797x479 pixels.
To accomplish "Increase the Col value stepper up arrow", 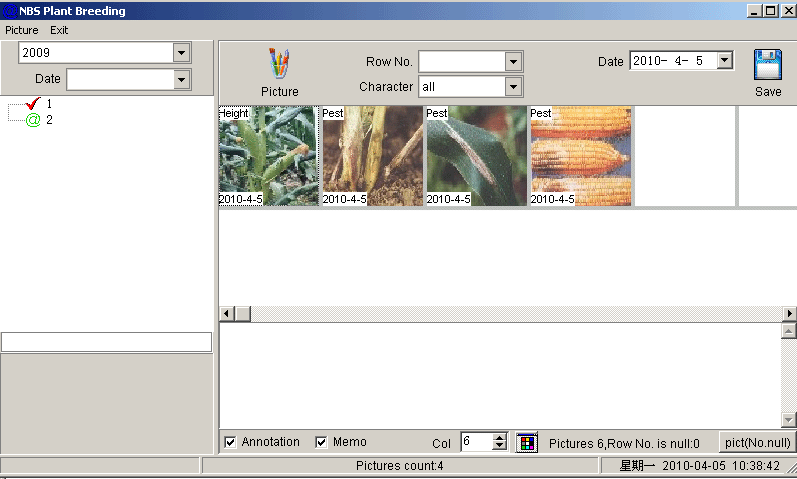I will 500,437.
